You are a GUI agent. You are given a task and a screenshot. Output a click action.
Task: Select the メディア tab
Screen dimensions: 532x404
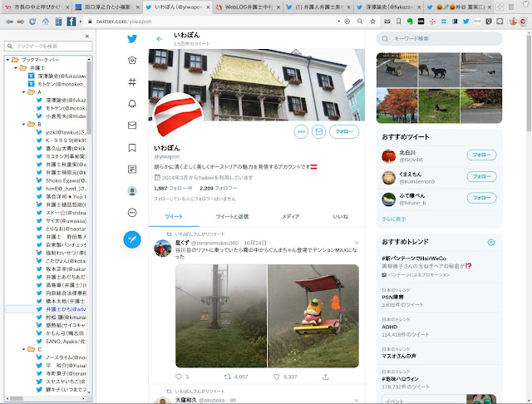tap(290, 216)
